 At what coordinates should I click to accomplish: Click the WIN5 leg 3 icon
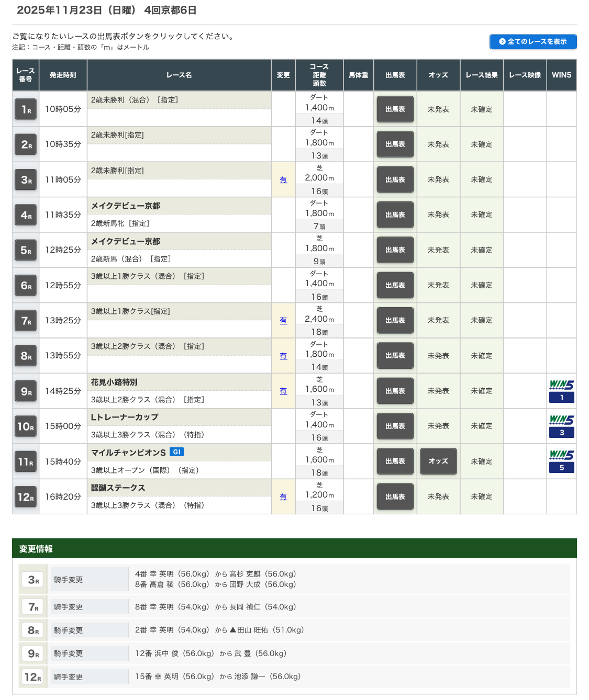[561, 426]
